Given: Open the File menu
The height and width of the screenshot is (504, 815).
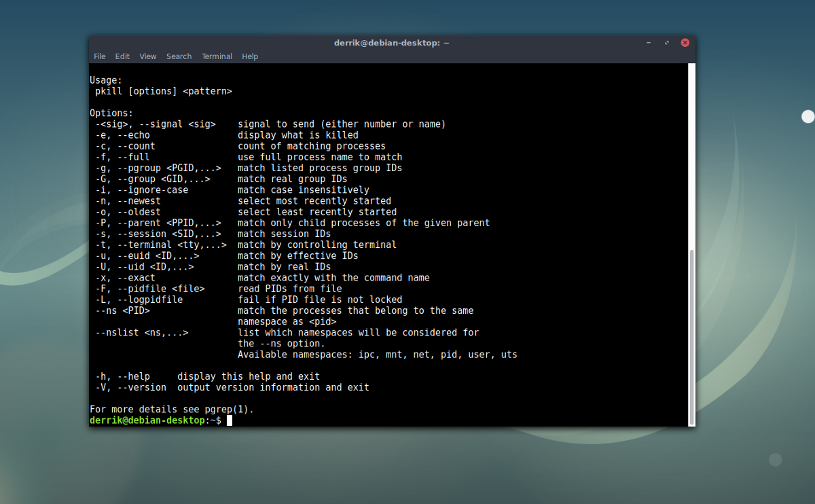Looking at the screenshot, I should pyautogui.click(x=99, y=56).
